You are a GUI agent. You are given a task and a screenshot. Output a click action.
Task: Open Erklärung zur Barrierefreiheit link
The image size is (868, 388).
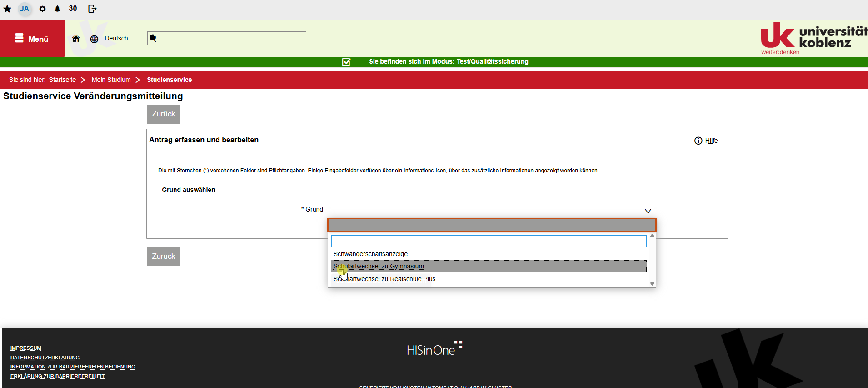(57, 377)
